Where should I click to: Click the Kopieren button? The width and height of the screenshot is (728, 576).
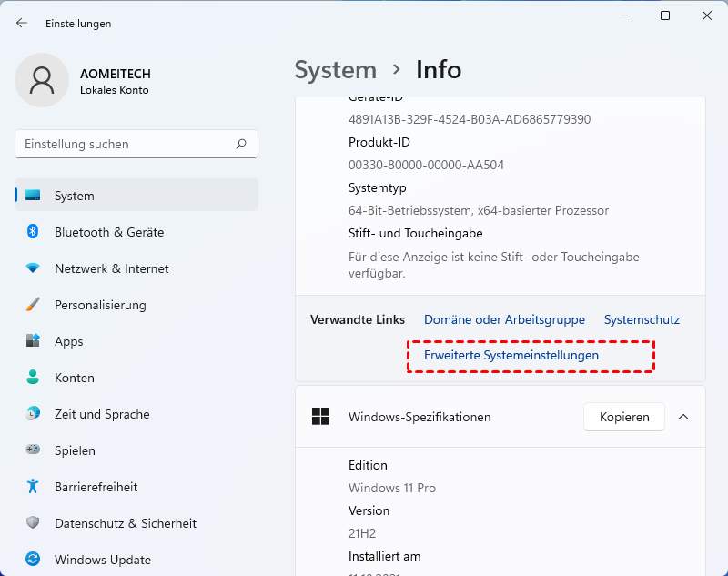tap(624, 417)
